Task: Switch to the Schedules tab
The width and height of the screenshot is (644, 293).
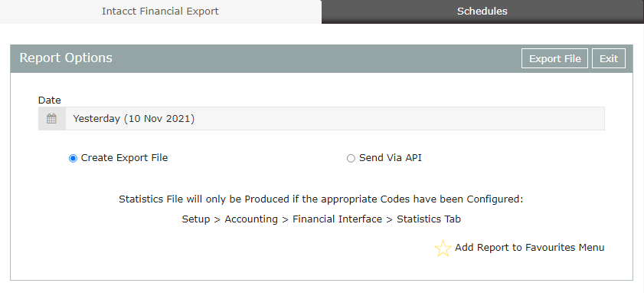Action: pyautogui.click(x=482, y=12)
